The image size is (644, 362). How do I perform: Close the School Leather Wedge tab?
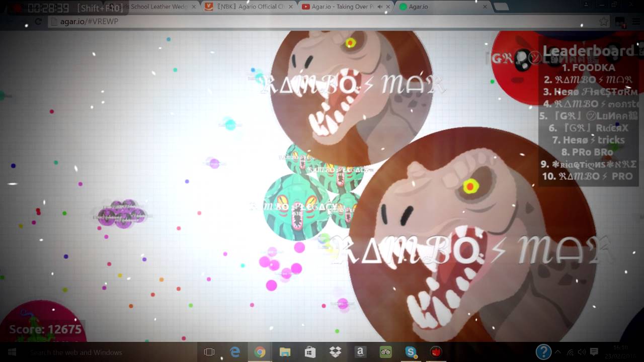pos(194,7)
